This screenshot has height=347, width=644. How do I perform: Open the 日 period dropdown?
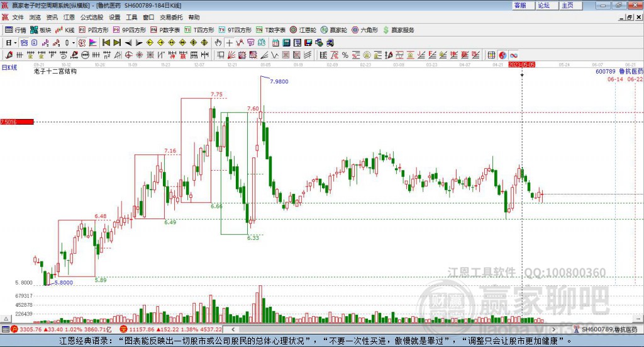pos(15,43)
